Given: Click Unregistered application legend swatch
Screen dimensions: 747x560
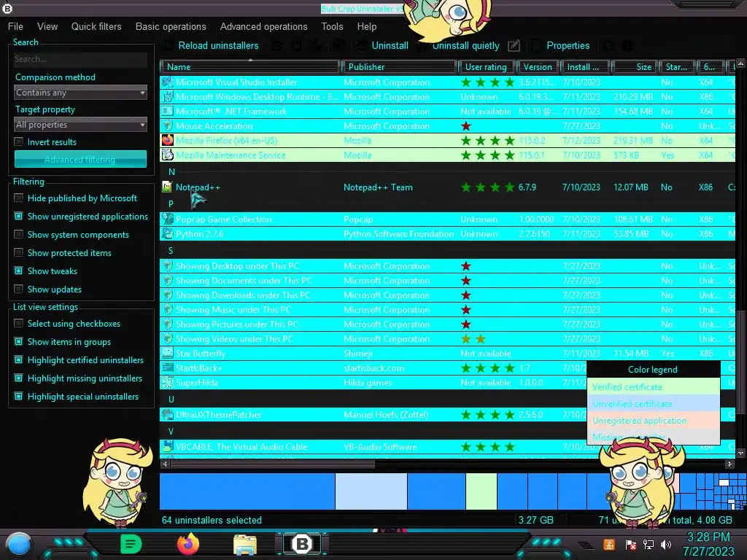Looking at the screenshot, I should tap(653, 421).
